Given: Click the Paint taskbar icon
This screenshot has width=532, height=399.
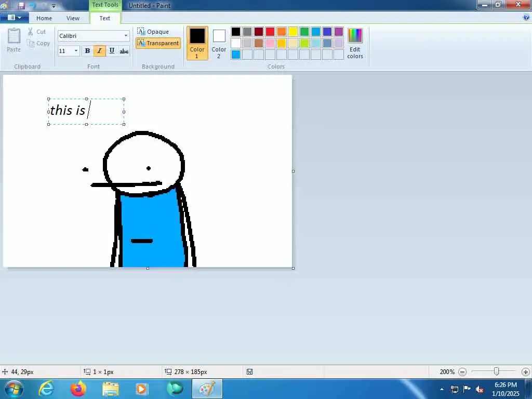Looking at the screenshot, I should click(207, 389).
